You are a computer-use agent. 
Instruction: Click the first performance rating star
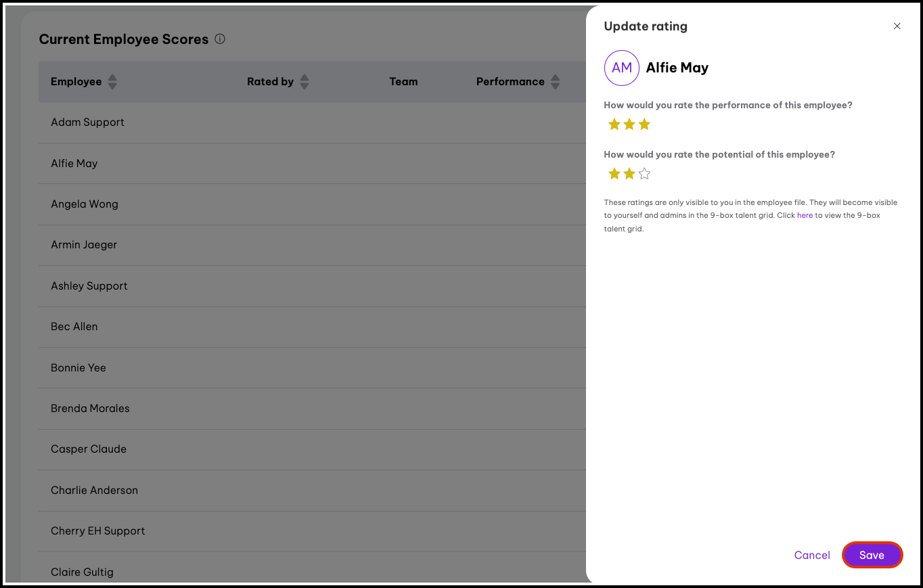pyautogui.click(x=614, y=125)
